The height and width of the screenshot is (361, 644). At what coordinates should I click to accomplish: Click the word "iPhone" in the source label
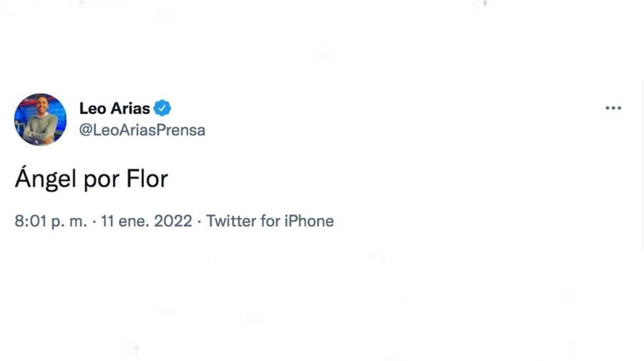pos(309,221)
